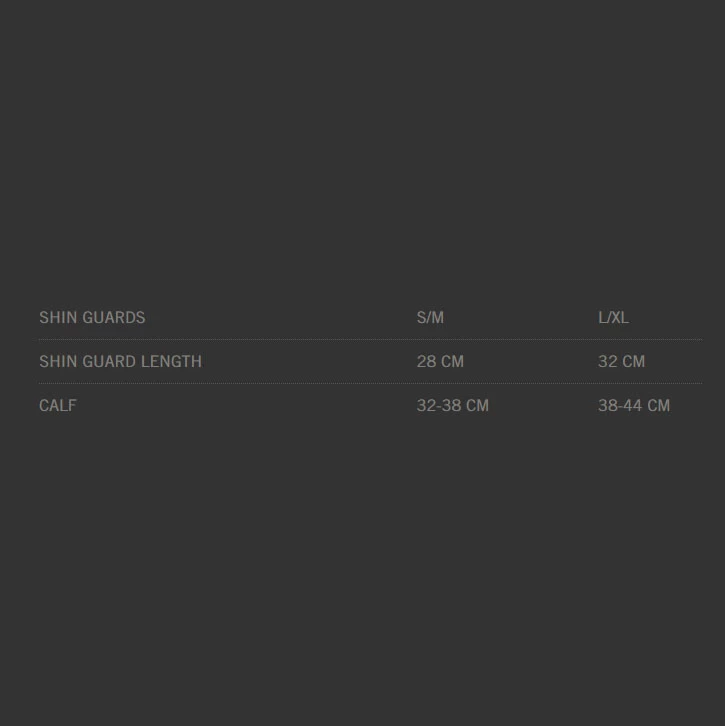
Task: Click the SHIN GUARDS table header
Action: (92, 318)
